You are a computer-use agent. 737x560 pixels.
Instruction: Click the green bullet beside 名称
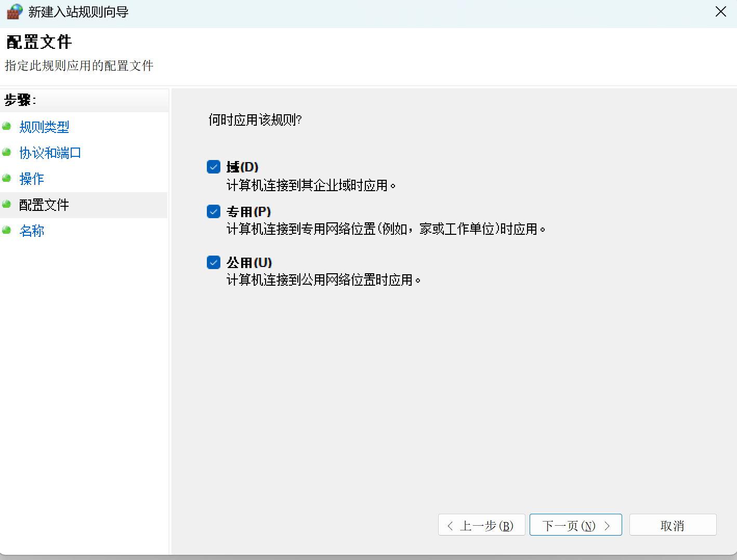point(7,230)
